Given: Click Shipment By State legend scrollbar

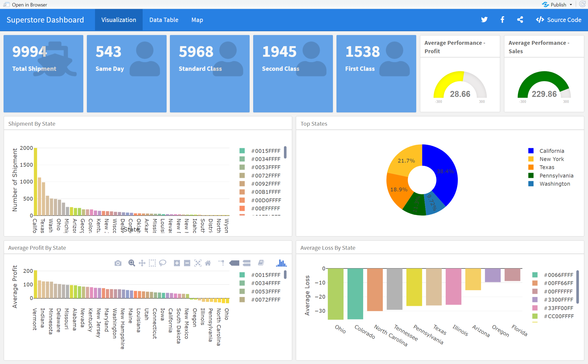Looking at the screenshot, I should pyautogui.click(x=285, y=152).
